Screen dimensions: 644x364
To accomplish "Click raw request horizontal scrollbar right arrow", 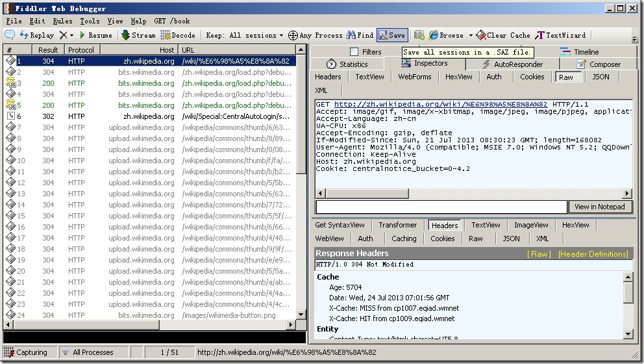I will coord(626,193).
